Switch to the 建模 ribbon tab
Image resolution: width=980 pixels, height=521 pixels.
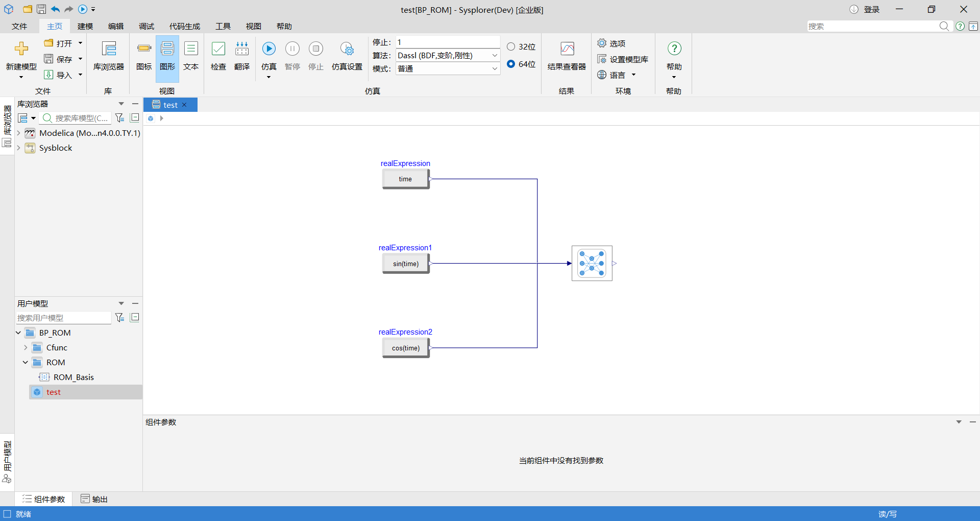point(85,26)
